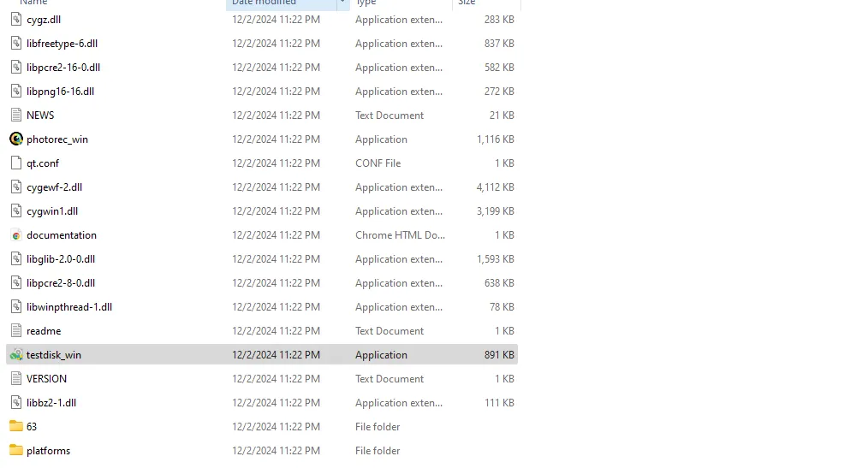Click file name cygewf-2.dll
This screenshot has width=868, height=468.
(54, 187)
